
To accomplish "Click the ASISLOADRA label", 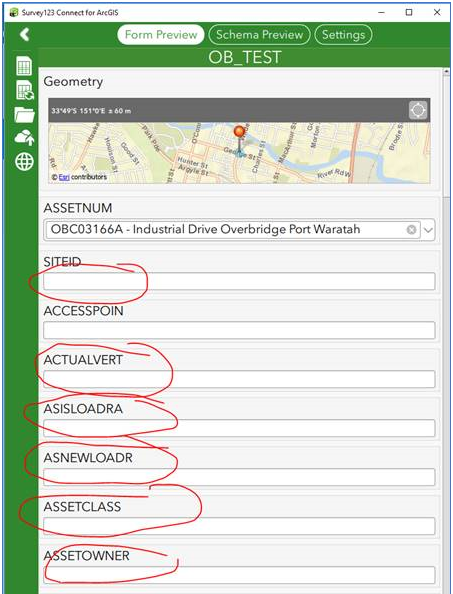I will [x=83, y=408].
